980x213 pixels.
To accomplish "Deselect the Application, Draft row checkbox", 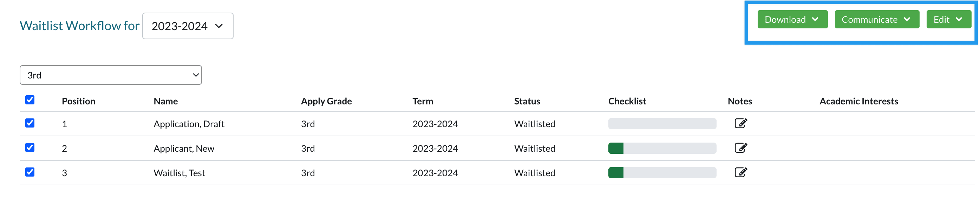I will pyautogui.click(x=30, y=123).
